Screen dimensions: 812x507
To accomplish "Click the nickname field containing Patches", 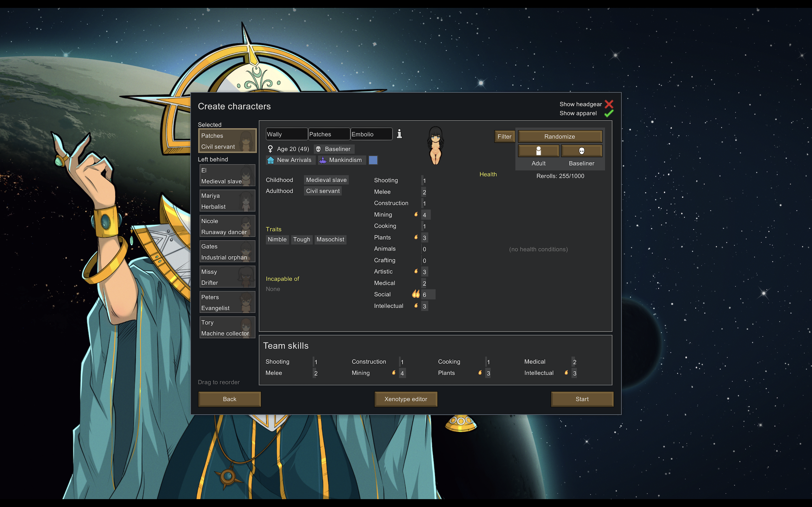I will pyautogui.click(x=329, y=134).
